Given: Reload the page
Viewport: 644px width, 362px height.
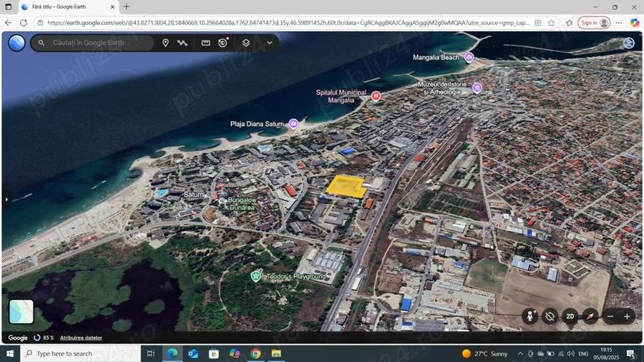Looking at the screenshot, I should pos(24,23).
